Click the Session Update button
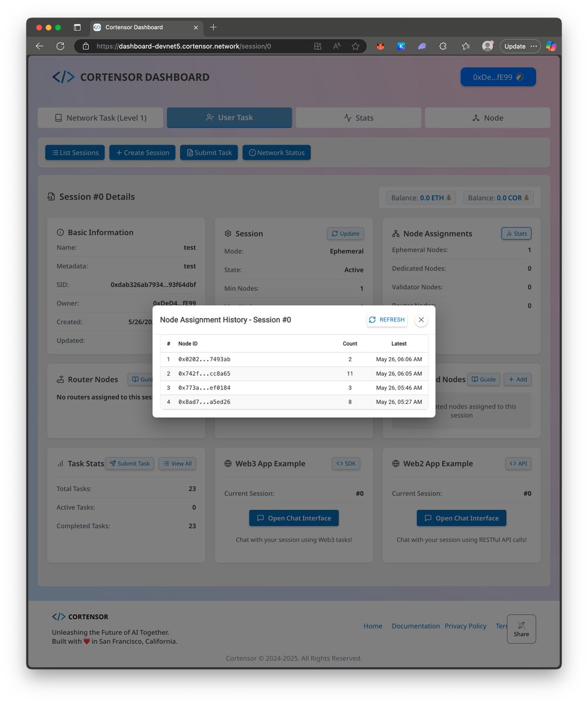Screen dimensions: 588x704 (x=346, y=233)
